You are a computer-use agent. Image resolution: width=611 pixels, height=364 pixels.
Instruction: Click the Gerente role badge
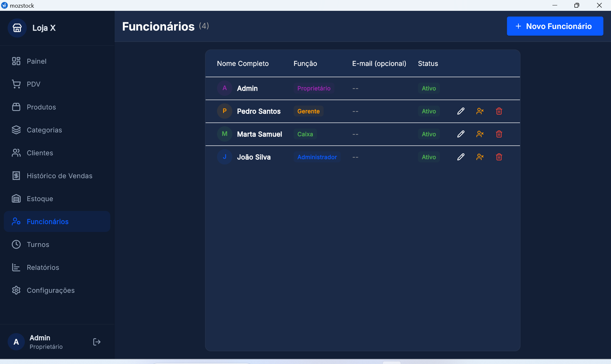tap(308, 111)
